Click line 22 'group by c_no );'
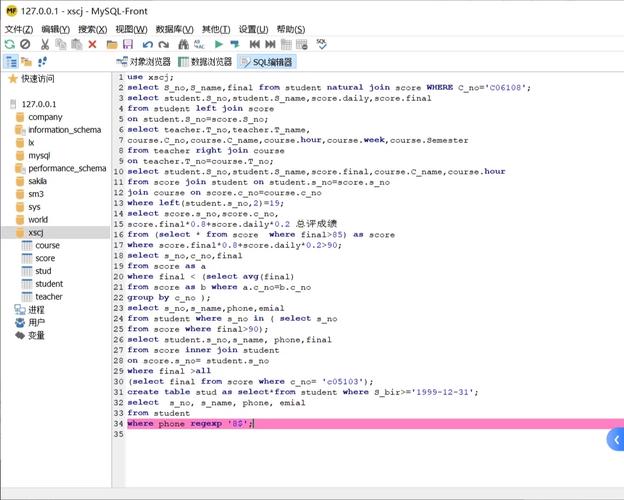 click(x=169, y=298)
